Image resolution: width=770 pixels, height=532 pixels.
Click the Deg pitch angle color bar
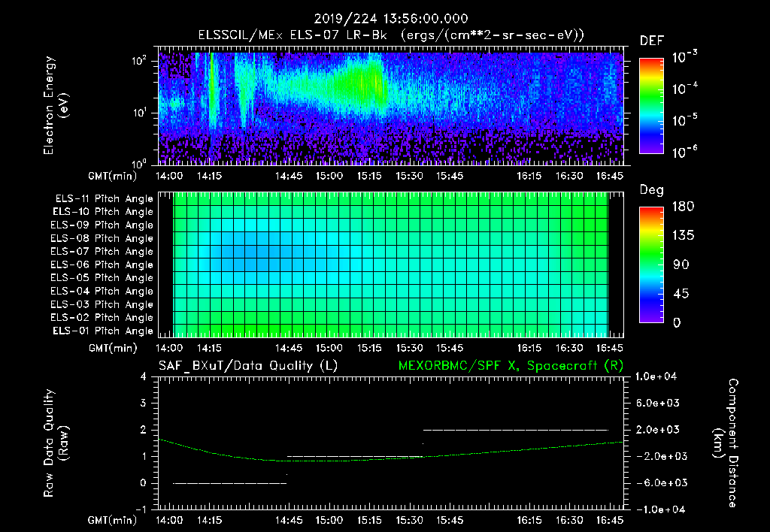pyautogui.click(x=651, y=264)
